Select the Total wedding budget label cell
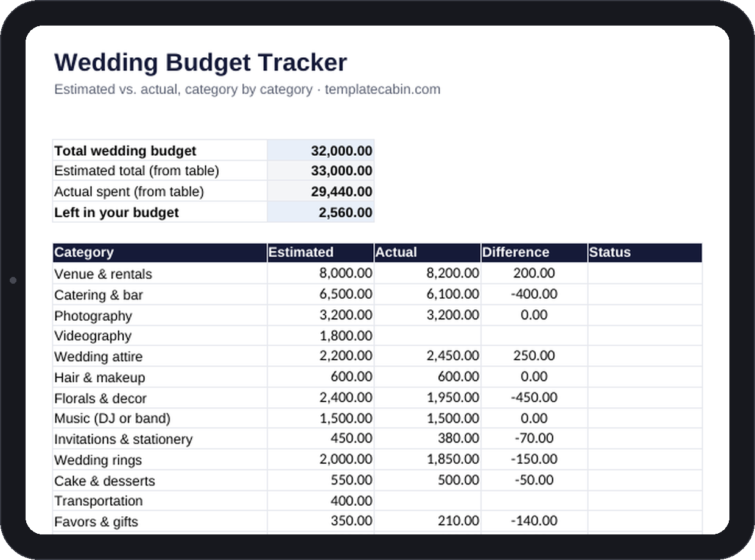This screenshot has height=560, width=755. click(160, 150)
